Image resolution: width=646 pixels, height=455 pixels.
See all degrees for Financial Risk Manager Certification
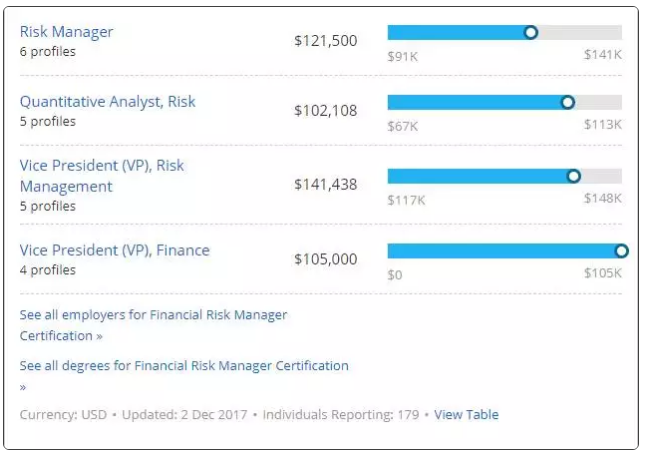coord(184,366)
